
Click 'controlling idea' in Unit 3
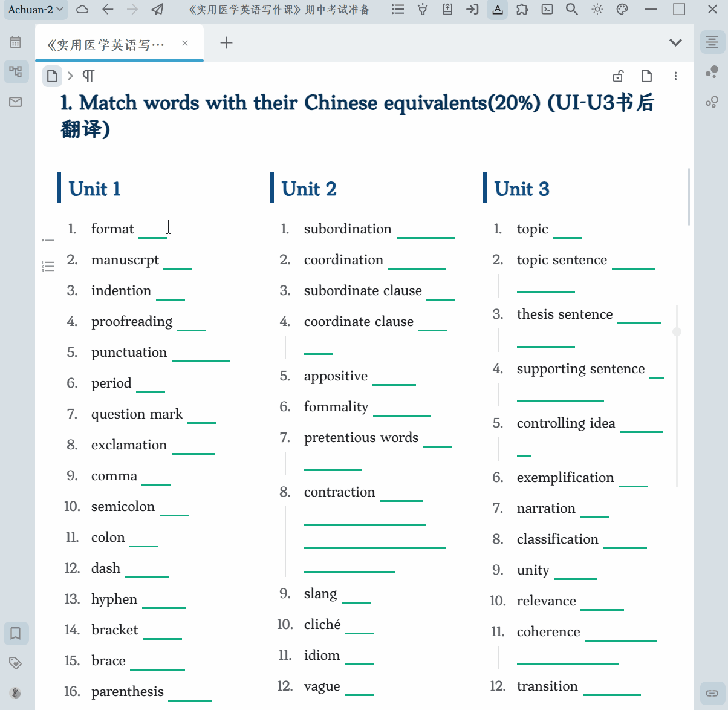(x=566, y=423)
